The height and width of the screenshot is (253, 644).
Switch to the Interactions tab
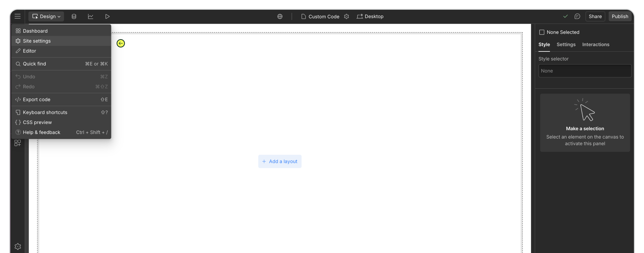(x=596, y=45)
